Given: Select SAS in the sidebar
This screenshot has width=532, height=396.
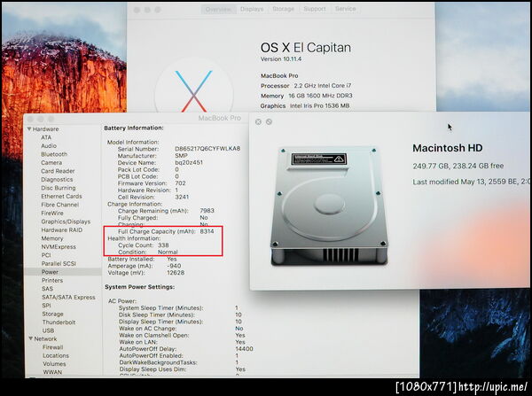Looking at the screenshot, I should point(48,289).
